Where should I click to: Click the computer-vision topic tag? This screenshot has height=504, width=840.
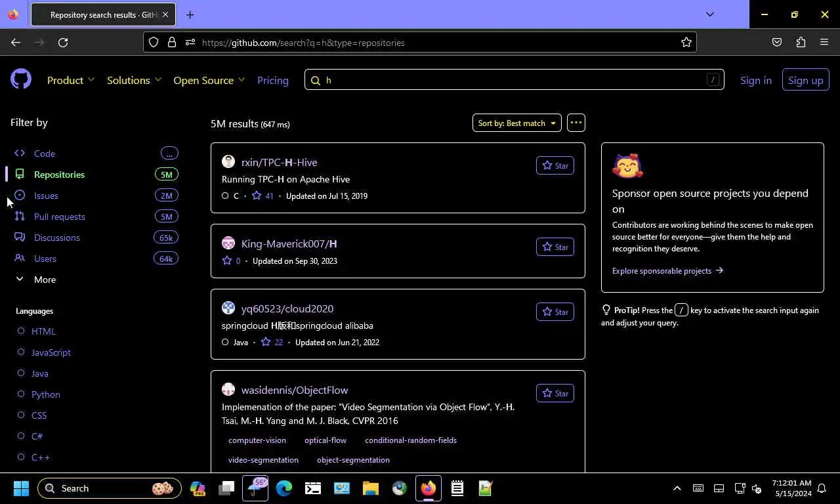[257, 440]
